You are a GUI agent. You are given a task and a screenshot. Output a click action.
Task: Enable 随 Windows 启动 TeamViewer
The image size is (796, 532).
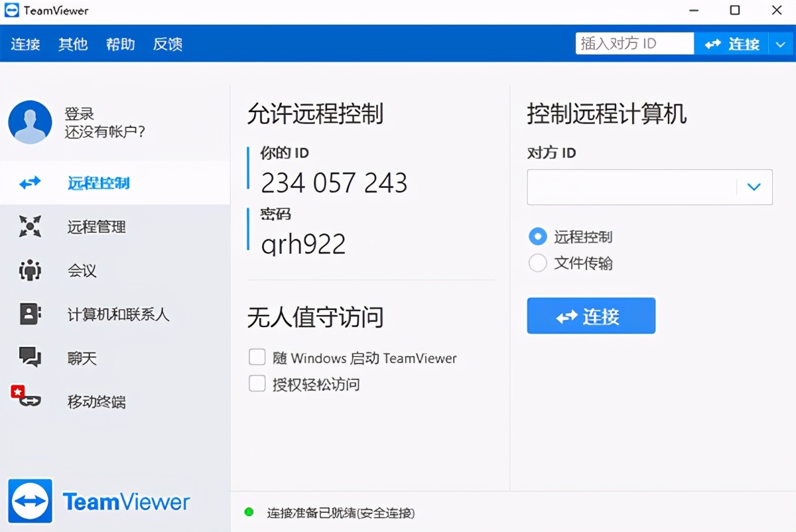click(257, 357)
